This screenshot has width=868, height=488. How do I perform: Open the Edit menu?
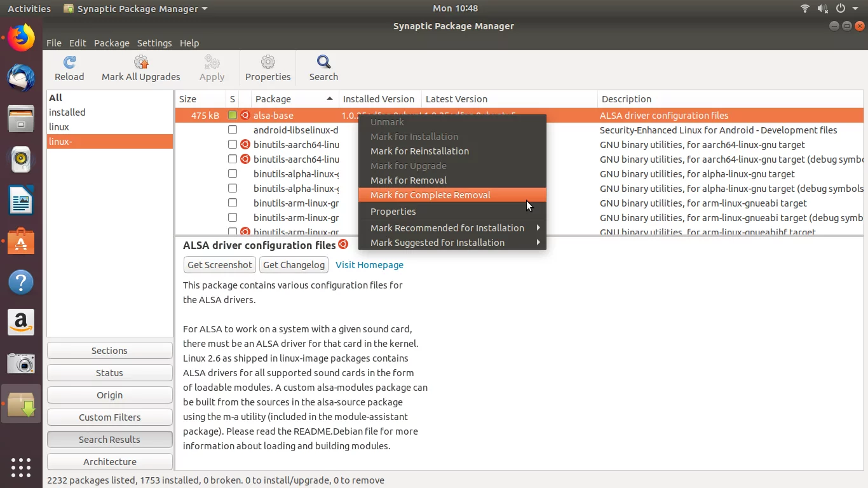point(78,43)
